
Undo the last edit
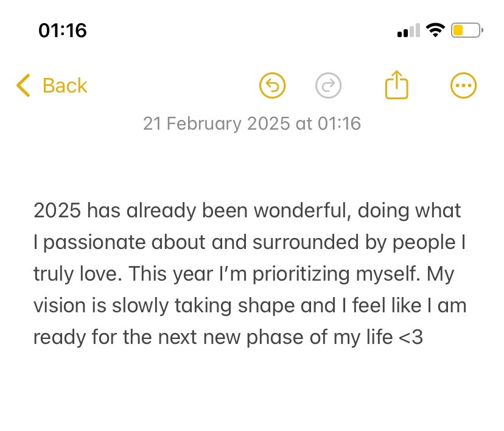(272, 86)
